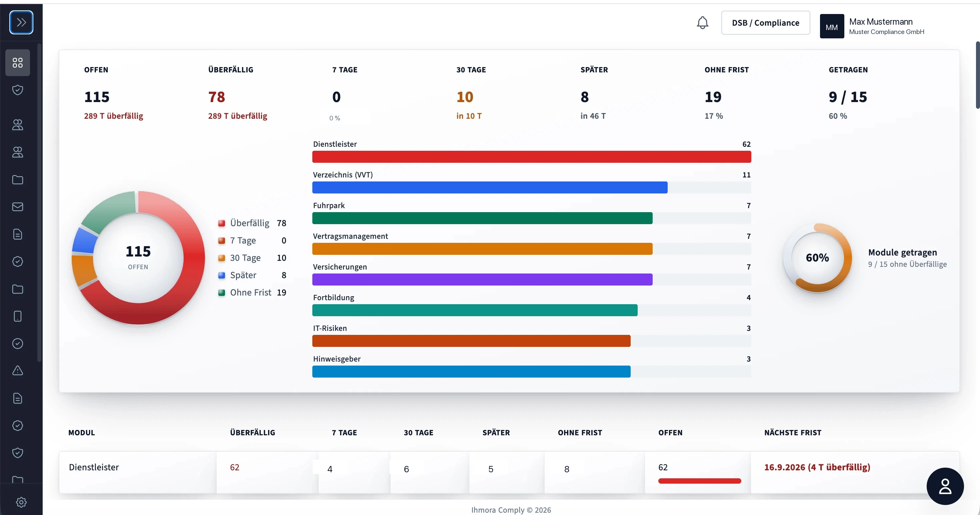The height and width of the screenshot is (515, 980).
Task: Sort by the table's 30 TAGE column header
Action: click(x=418, y=432)
